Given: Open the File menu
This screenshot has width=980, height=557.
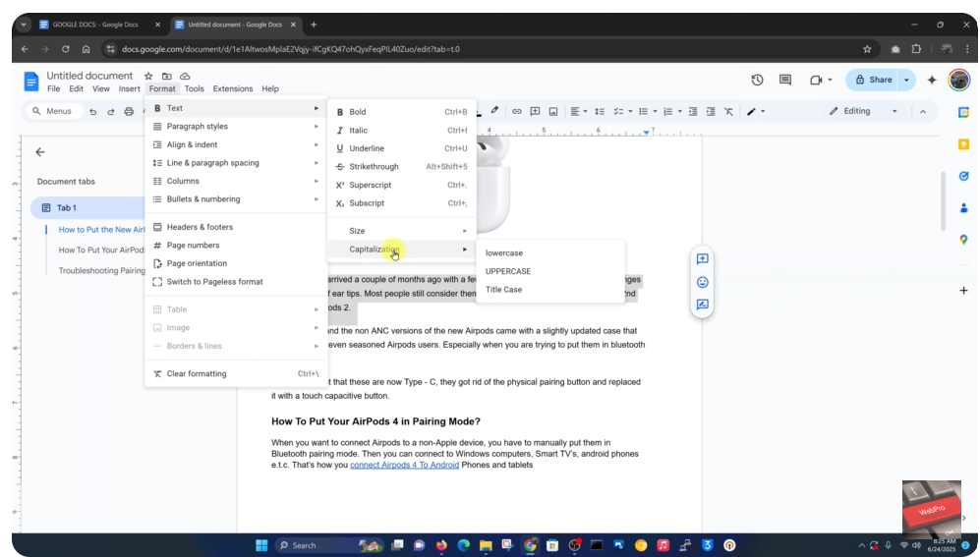Looking at the screenshot, I should pyautogui.click(x=54, y=88).
